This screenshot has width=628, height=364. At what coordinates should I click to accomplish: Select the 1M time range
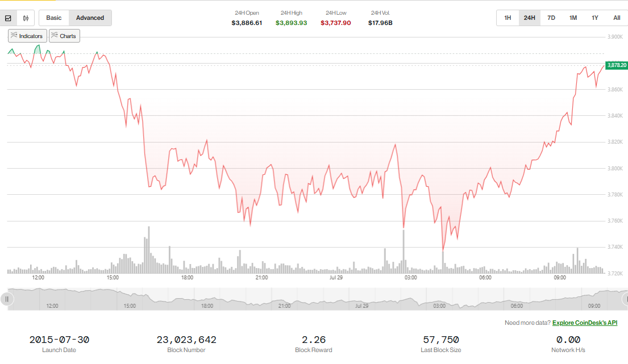[x=573, y=18]
